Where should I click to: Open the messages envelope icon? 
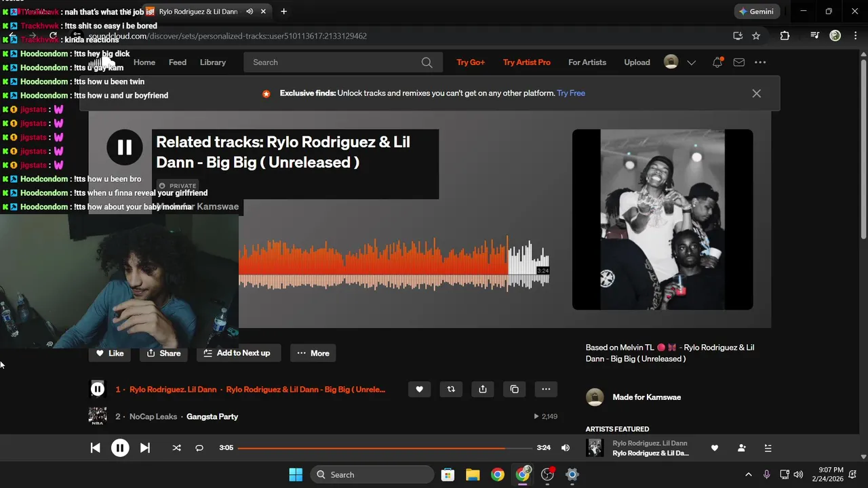point(739,62)
